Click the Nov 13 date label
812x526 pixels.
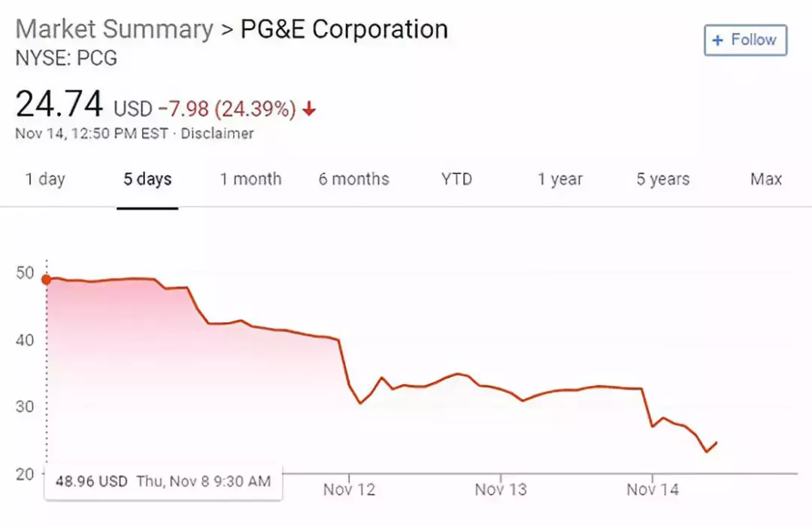point(501,490)
